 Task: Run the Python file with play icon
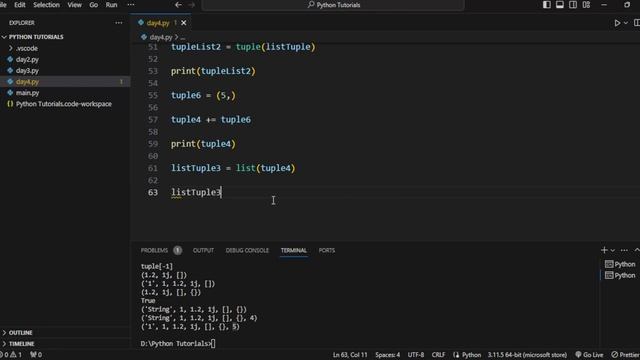pos(617,23)
